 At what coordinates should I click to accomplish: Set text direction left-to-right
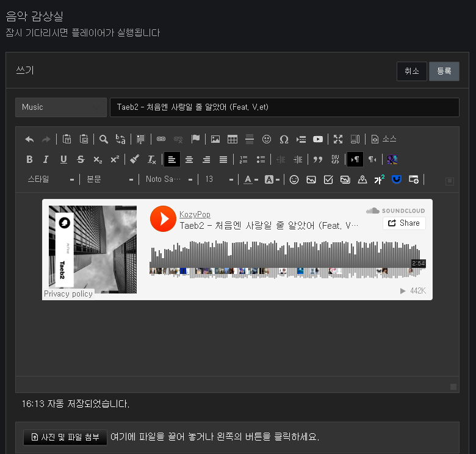[355, 159]
